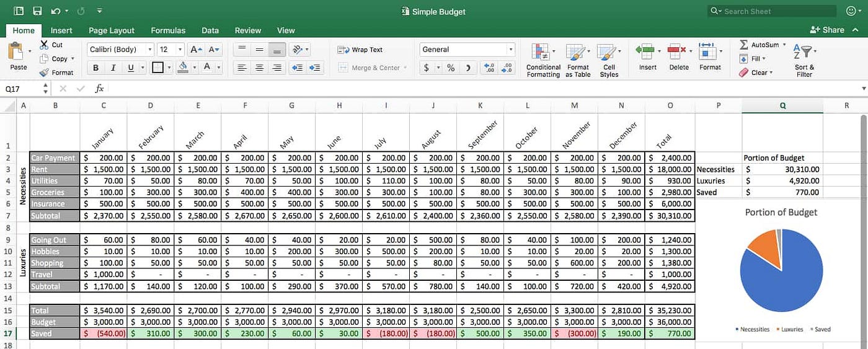Click the increase font size icon

195,50
